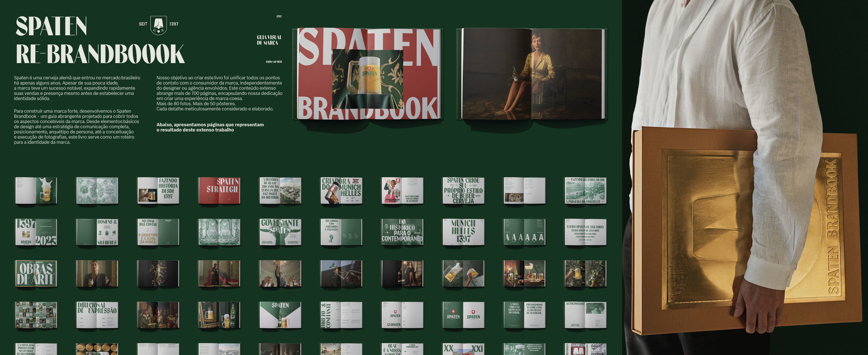
Task: Open the photo spread with pitcher pouring beer
Action: [x=463, y=274]
